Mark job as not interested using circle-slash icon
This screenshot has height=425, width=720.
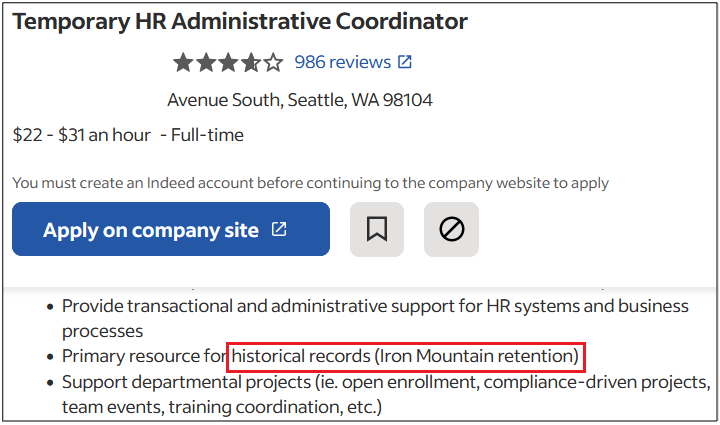451,229
